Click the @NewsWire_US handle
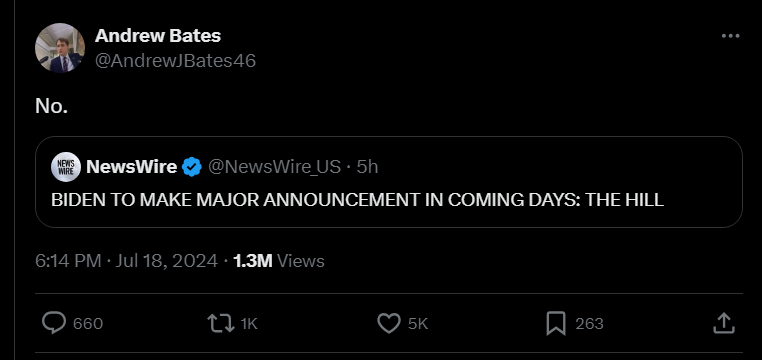The image size is (762, 360). point(275,167)
